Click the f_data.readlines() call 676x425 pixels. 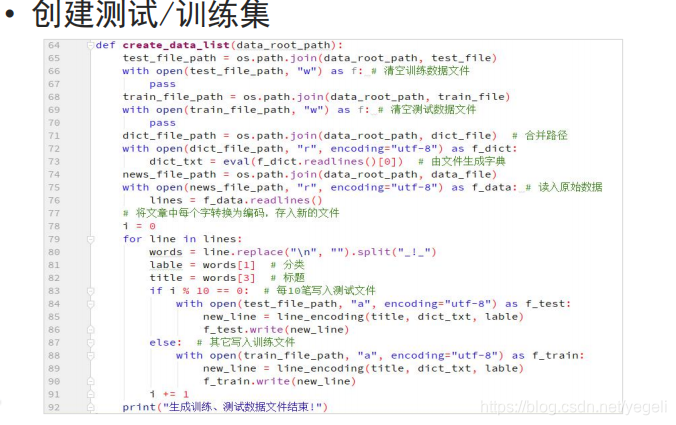(263, 200)
